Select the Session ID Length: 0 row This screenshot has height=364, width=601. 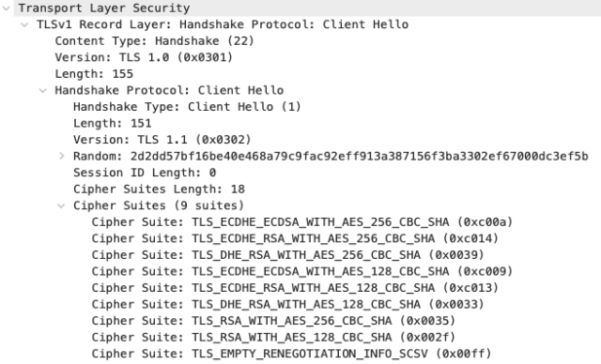point(145,173)
